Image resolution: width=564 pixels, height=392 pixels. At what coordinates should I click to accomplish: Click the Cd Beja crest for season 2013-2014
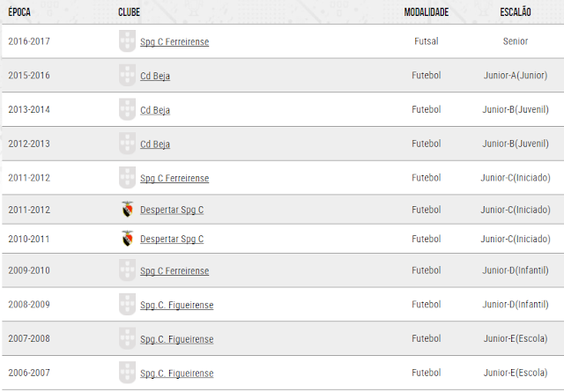[x=128, y=110]
